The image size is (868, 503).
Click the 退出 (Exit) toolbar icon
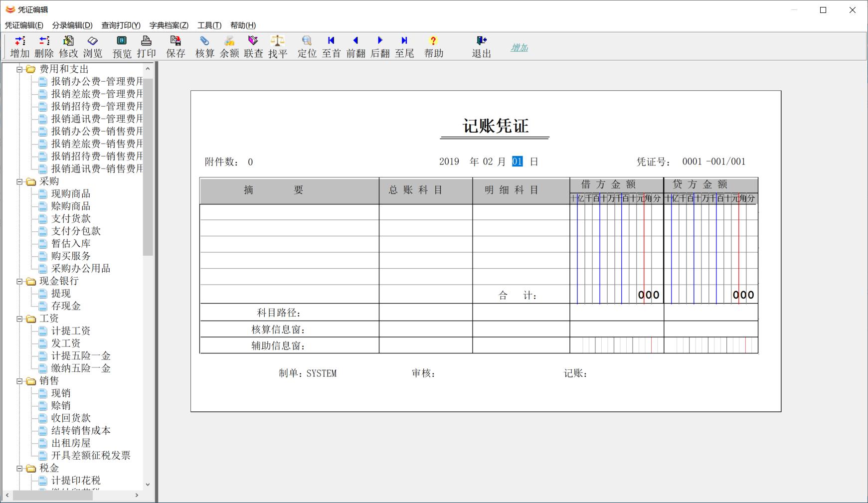tap(482, 46)
